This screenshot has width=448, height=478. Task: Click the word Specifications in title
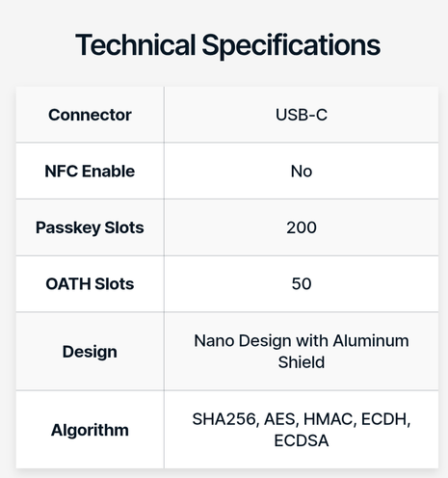coord(291,45)
